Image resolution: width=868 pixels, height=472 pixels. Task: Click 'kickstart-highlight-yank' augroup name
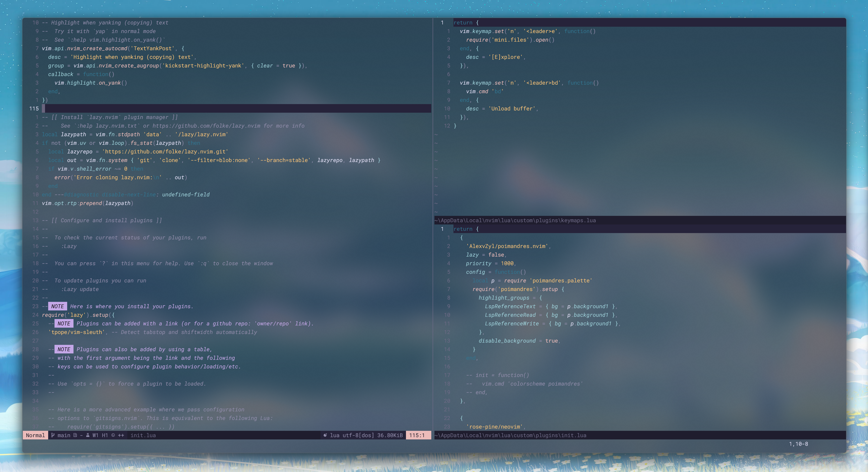[x=203, y=66]
